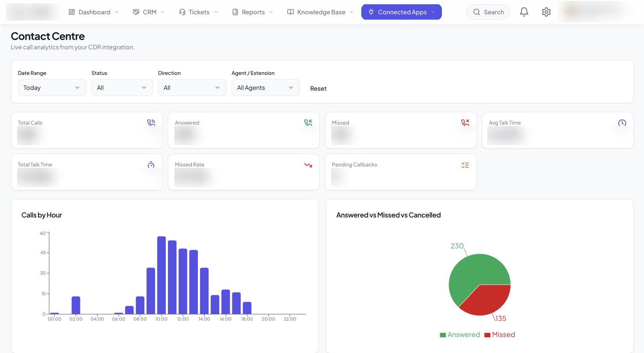Click the Total Calls phone icon
The image size is (644, 353).
coord(151,123)
